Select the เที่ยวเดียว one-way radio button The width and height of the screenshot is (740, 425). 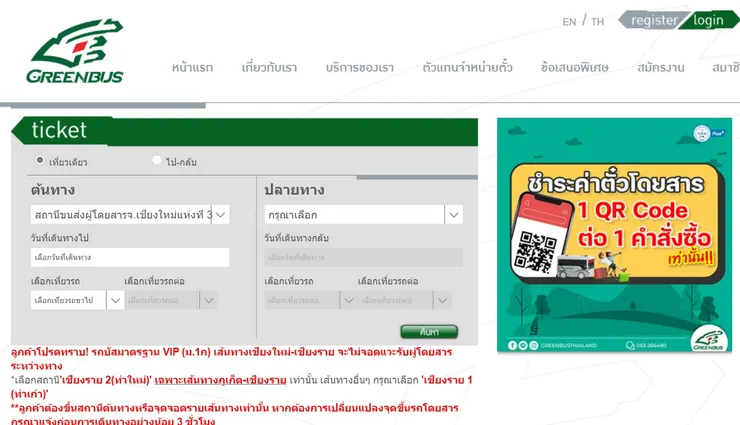click(40, 160)
